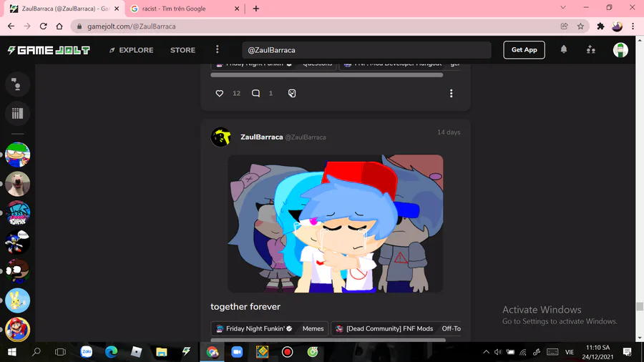Show hidden system tray icons

[x=486, y=352]
